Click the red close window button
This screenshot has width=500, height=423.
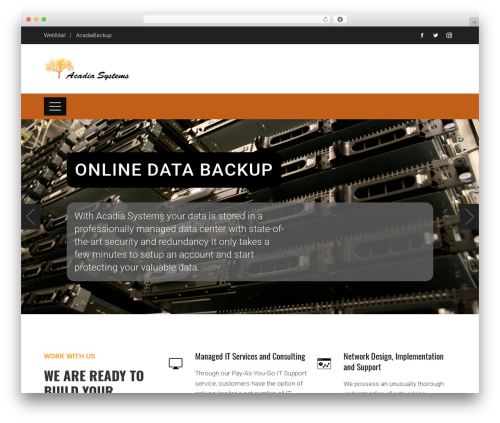tap(29, 19)
